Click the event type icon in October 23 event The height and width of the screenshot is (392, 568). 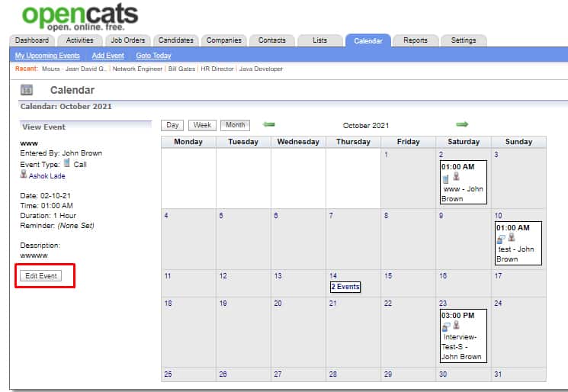pos(446,326)
